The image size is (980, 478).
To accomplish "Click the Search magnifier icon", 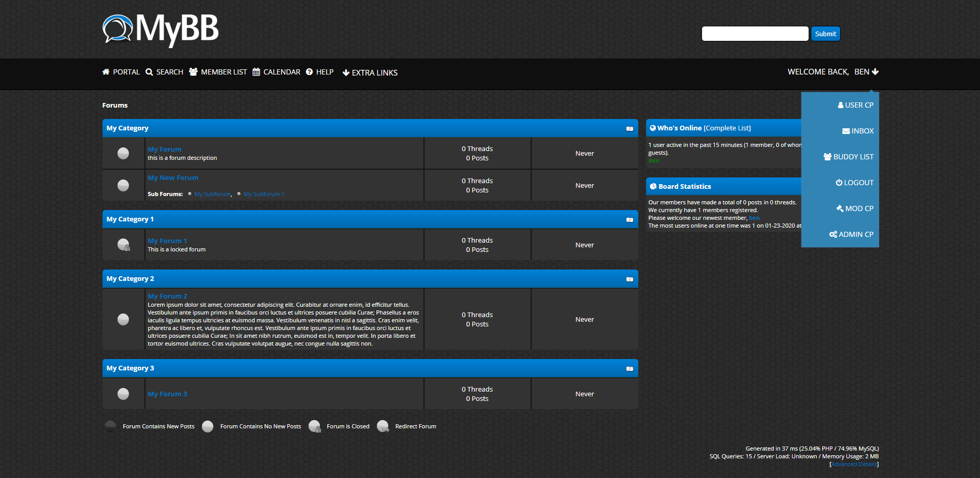I will 149,72.
